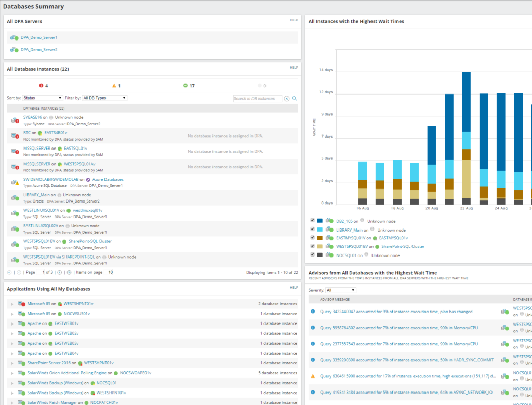The height and width of the screenshot is (405, 532).
Task: Open the Severity All dropdown
Action: (x=341, y=290)
